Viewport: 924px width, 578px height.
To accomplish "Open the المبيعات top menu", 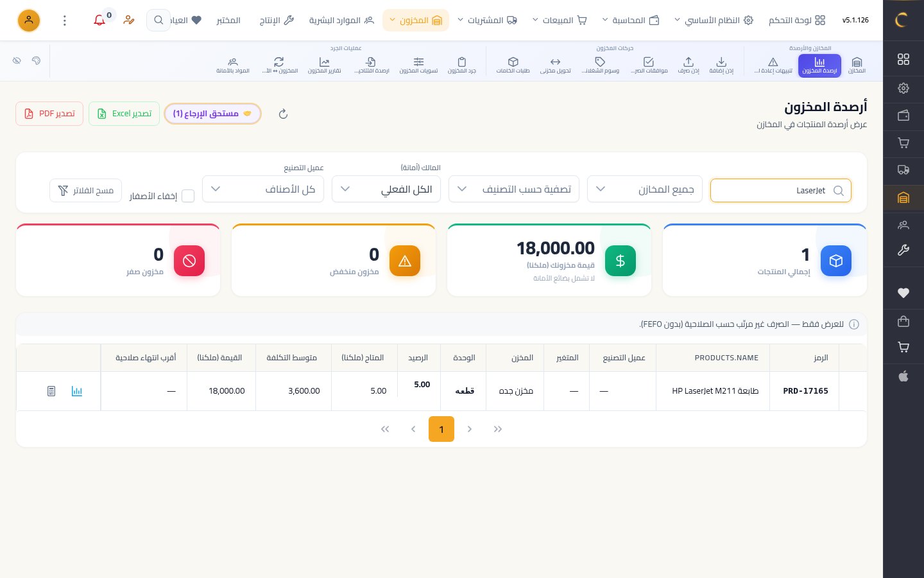I will click(x=560, y=21).
